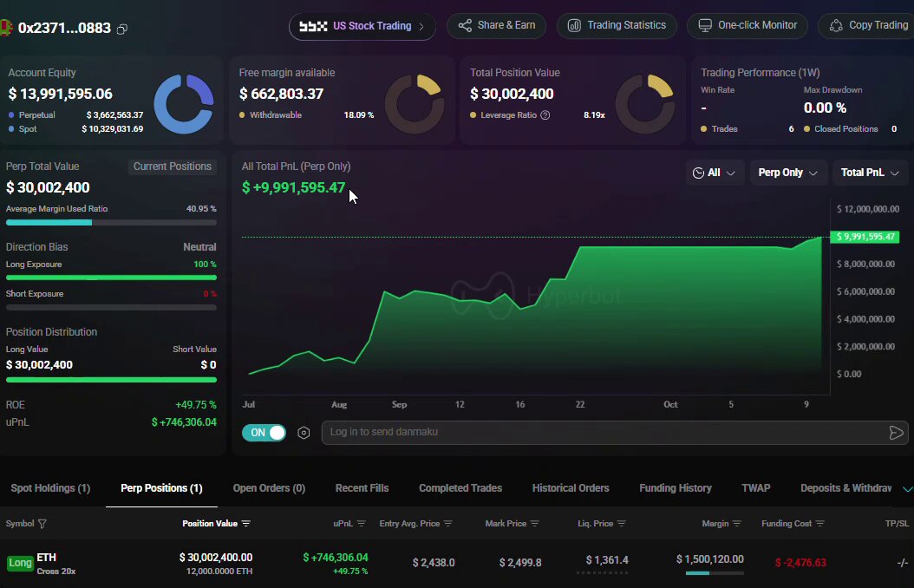Click the Long Exposure progress bar
This screenshot has height=588, width=914.
(111, 278)
